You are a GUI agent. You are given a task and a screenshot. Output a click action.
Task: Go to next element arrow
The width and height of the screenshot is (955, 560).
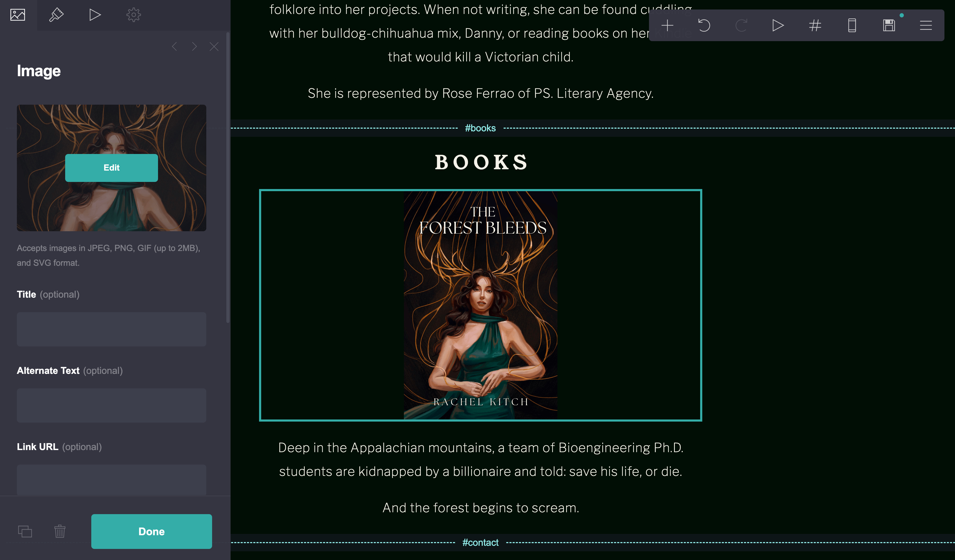pyautogui.click(x=194, y=47)
